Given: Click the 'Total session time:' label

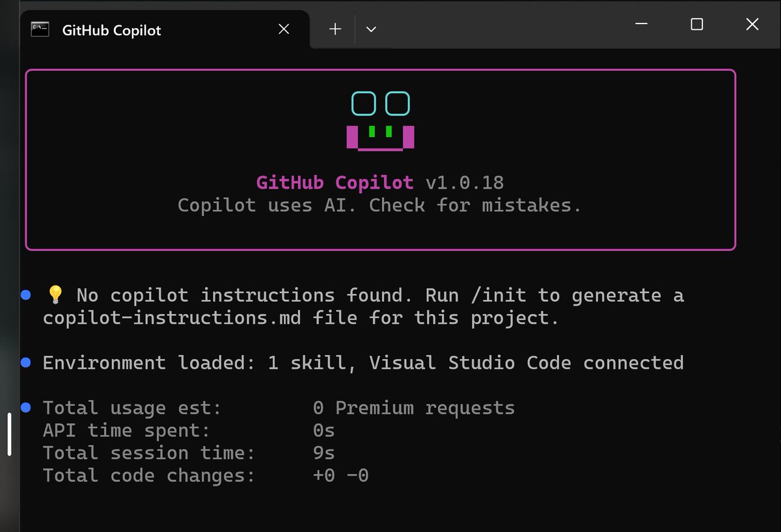Looking at the screenshot, I should 149,453.
